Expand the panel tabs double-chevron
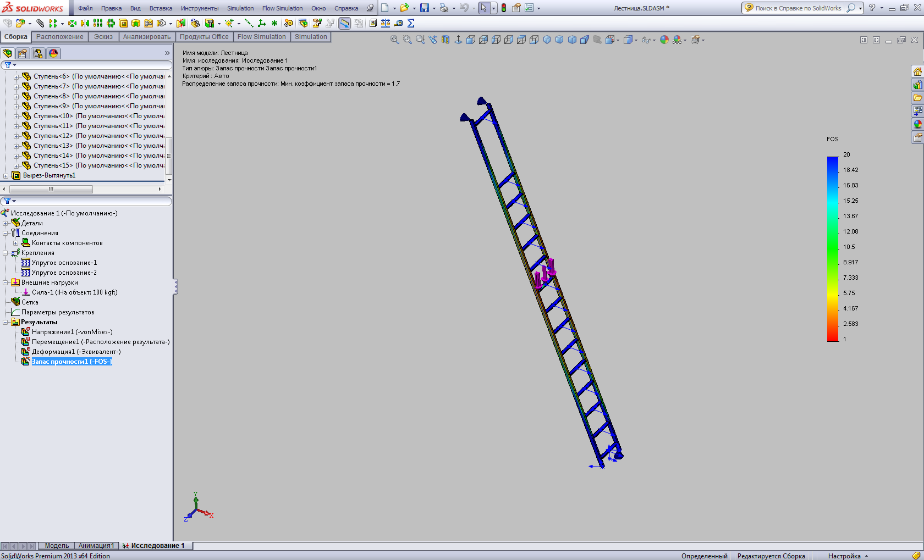924x560 pixels. tap(167, 53)
